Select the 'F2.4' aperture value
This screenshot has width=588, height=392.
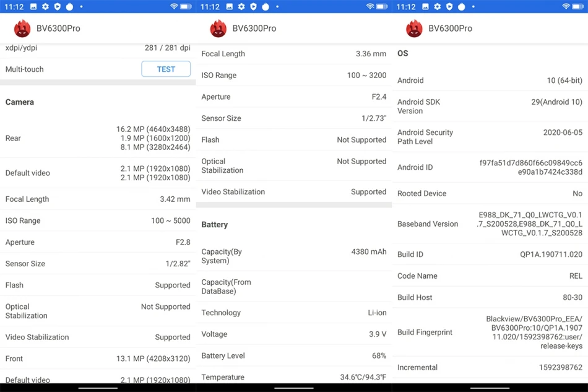379,97
